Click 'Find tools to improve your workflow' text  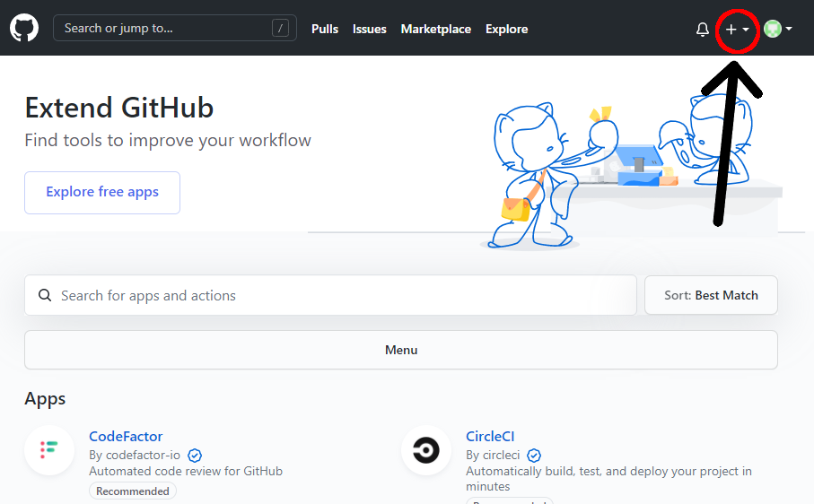[x=168, y=141]
